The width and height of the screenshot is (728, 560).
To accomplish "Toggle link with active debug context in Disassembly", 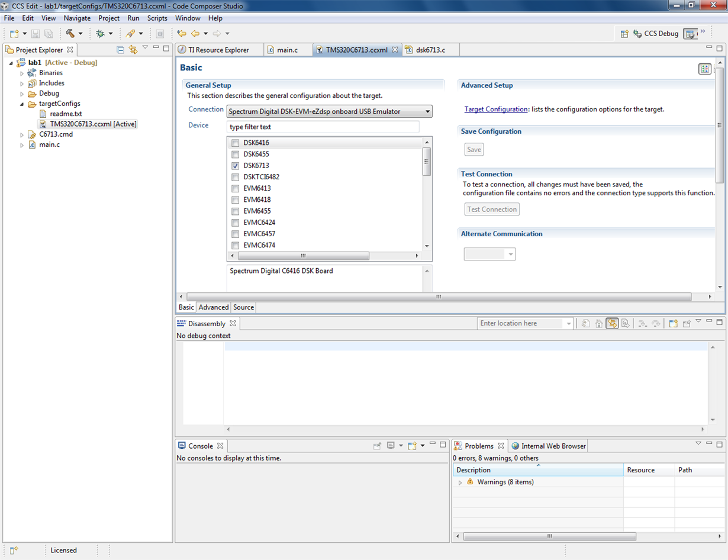I will tap(613, 323).
